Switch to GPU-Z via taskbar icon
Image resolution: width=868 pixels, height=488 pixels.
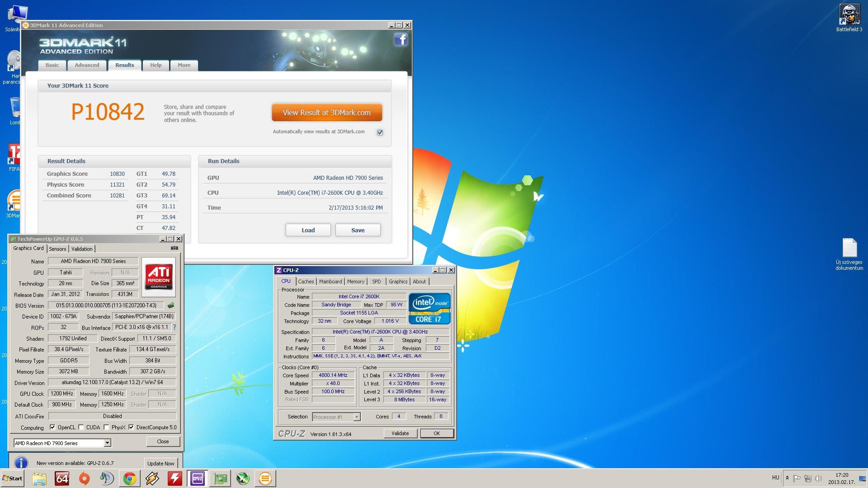click(220, 479)
